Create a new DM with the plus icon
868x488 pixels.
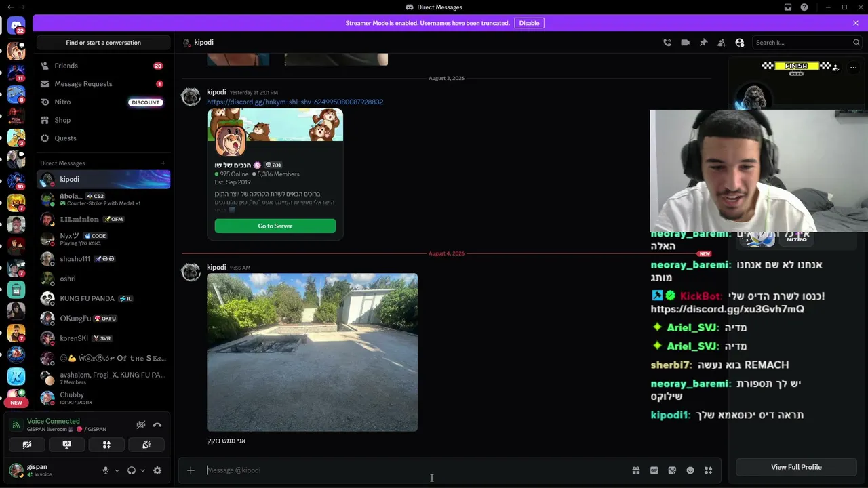(x=163, y=163)
